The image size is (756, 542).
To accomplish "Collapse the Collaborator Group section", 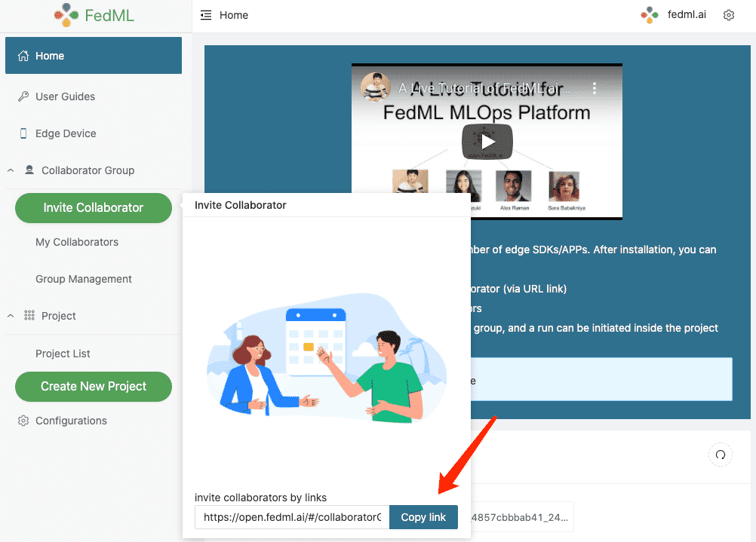I will (11, 170).
